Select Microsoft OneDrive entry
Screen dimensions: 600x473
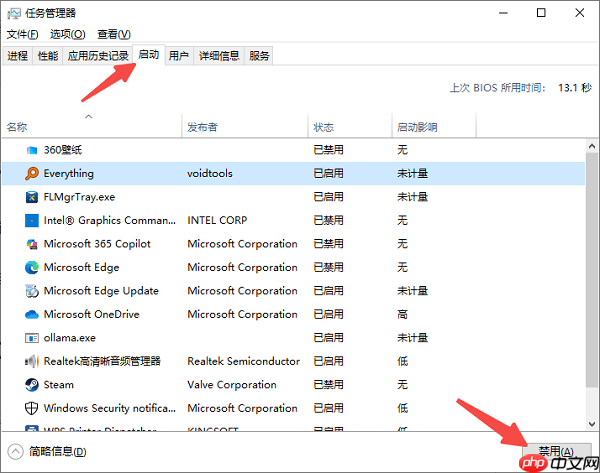point(91,315)
